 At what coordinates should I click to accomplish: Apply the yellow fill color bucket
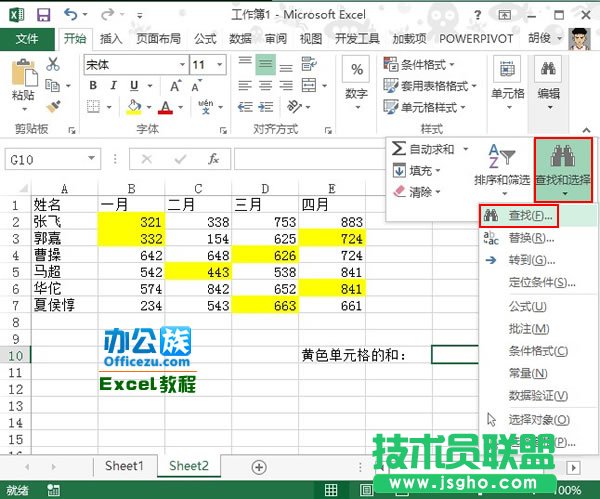[x=134, y=107]
